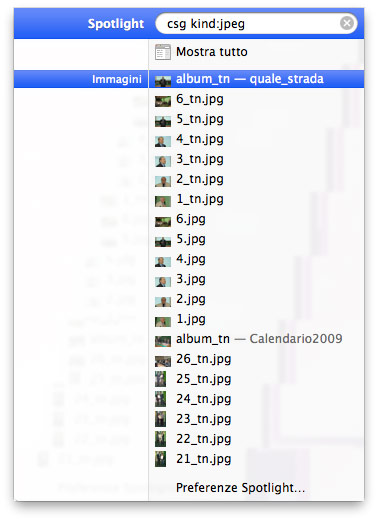Open the 1_tn.jpg file

[256, 199]
